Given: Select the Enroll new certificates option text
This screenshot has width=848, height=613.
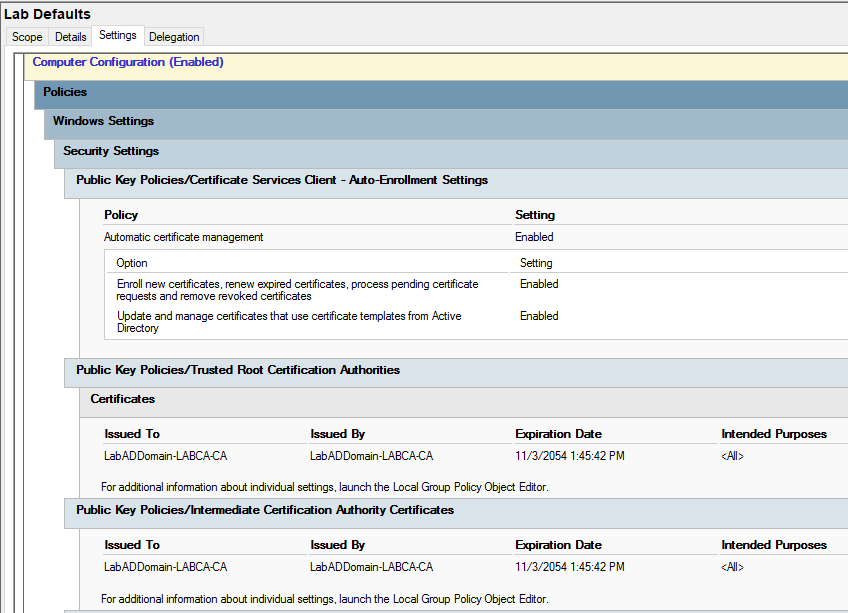Looking at the screenshot, I should click(x=297, y=290).
